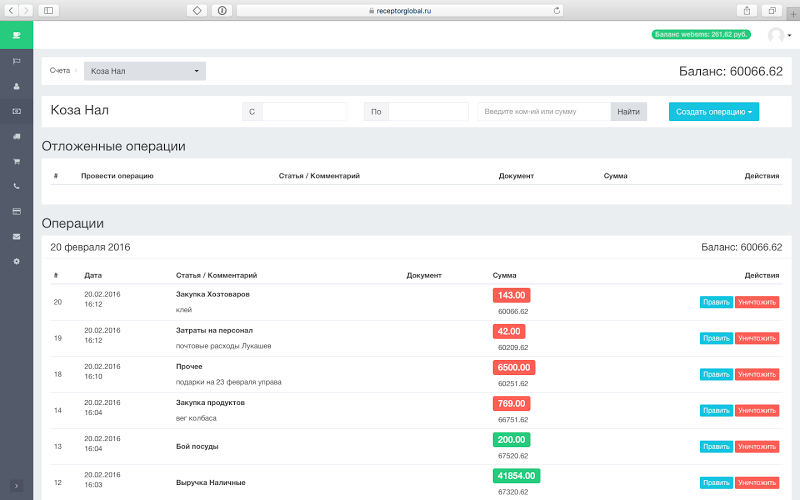Viewport: 800px width, 500px height.
Task: Expand the sidebar with bottom chevron
Action: click(16, 486)
